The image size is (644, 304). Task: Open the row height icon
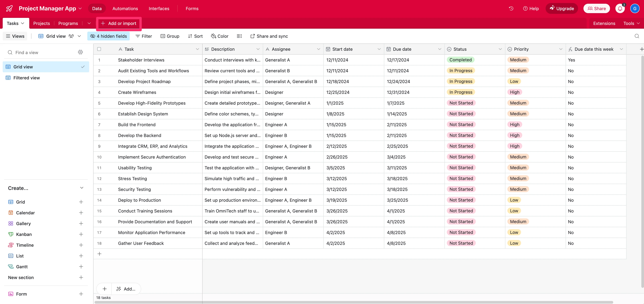point(239,36)
